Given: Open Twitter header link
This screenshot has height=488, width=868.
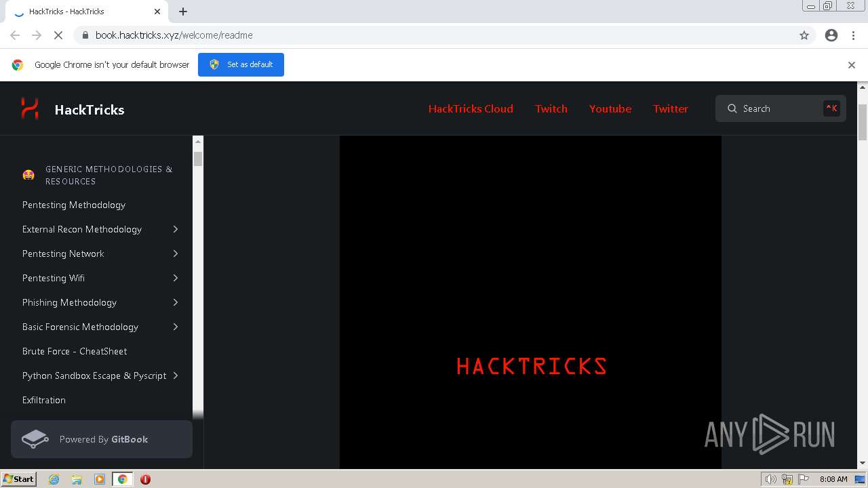Looking at the screenshot, I should [671, 108].
